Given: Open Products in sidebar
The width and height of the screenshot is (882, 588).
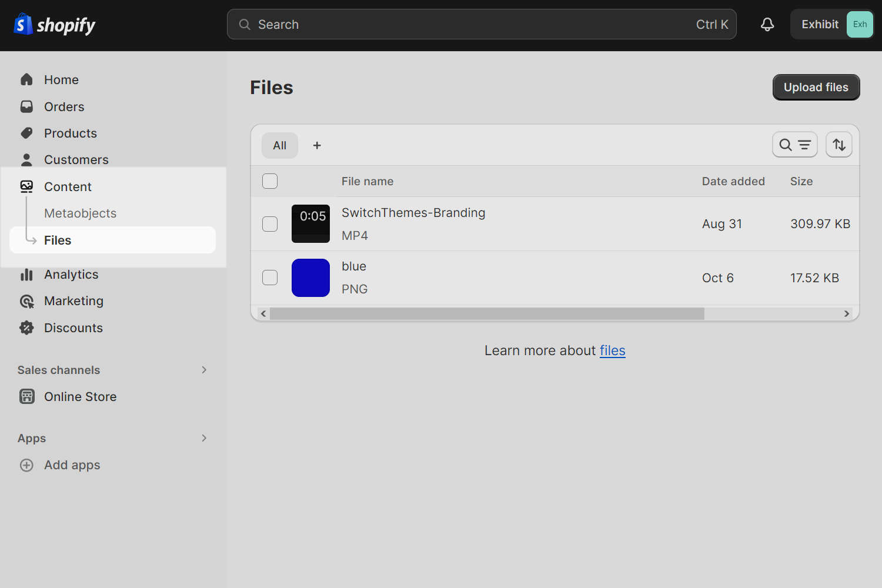Looking at the screenshot, I should click(71, 133).
